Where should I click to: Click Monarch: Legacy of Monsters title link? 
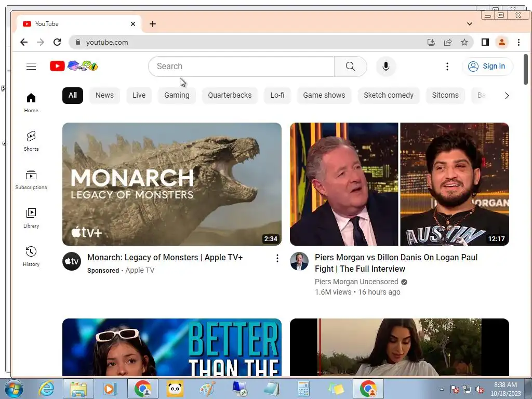click(165, 258)
